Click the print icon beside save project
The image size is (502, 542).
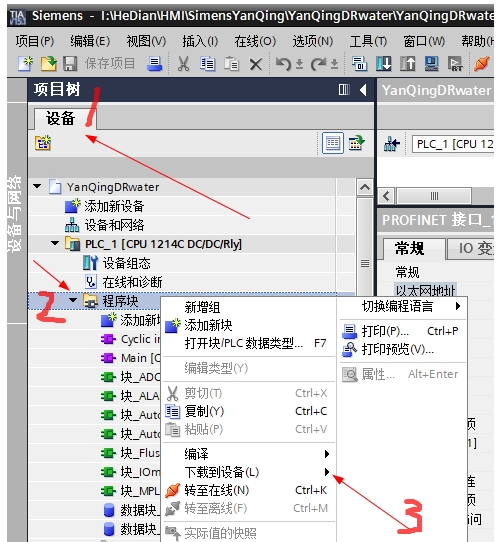155,64
